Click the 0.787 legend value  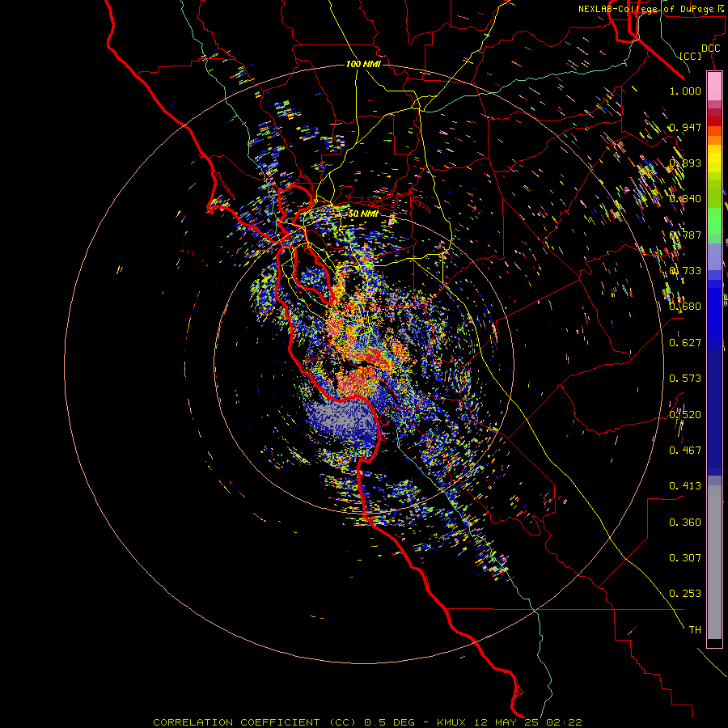685,235
